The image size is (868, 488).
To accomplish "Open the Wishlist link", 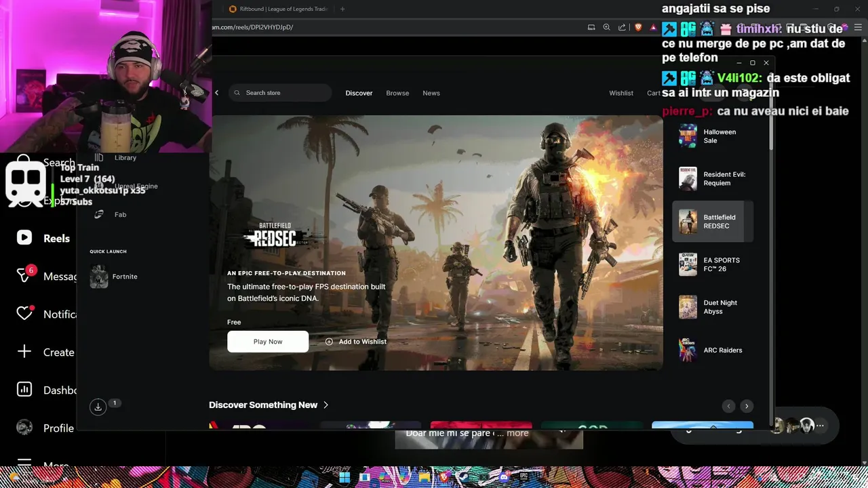I will point(621,93).
